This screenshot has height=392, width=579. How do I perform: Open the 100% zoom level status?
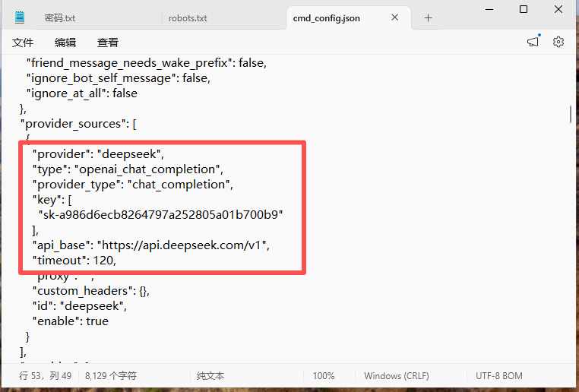(x=324, y=376)
